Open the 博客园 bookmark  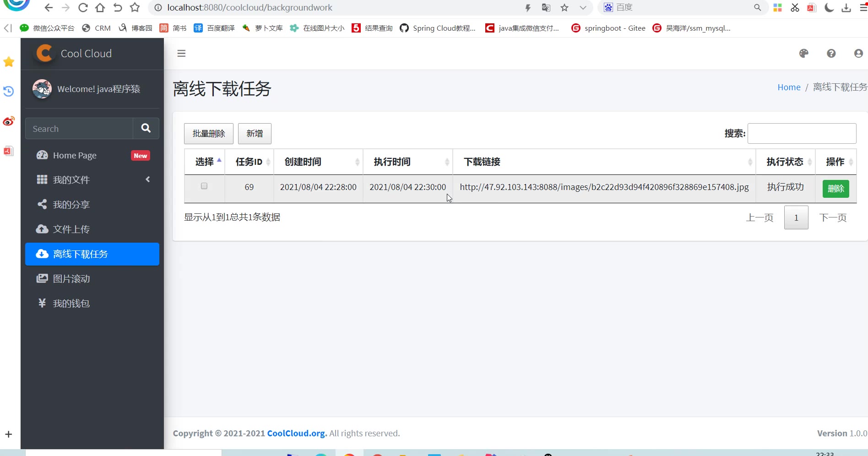pos(135,28)
